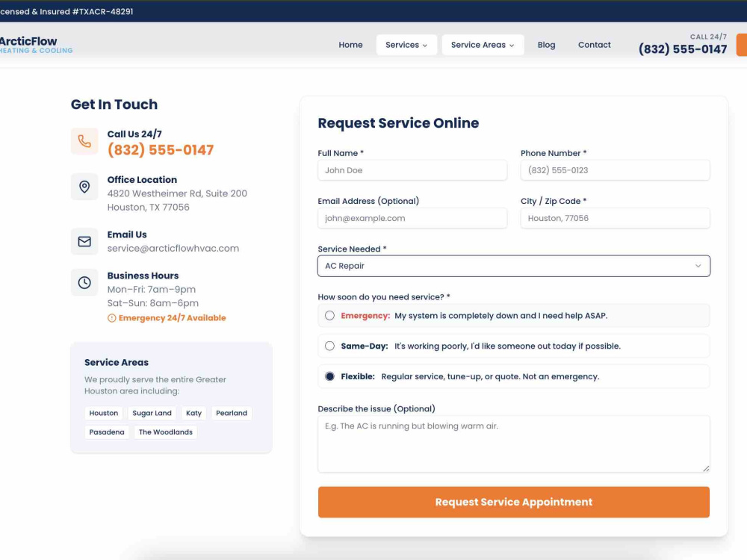Viewport: 747px width, 560px height.
Task: Click the Pasadena service area tag
Action: tap(107, 432)
